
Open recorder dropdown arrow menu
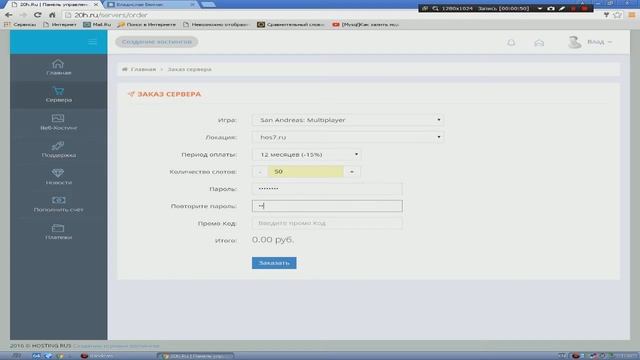pyautogui.click(x=540, y=8)
